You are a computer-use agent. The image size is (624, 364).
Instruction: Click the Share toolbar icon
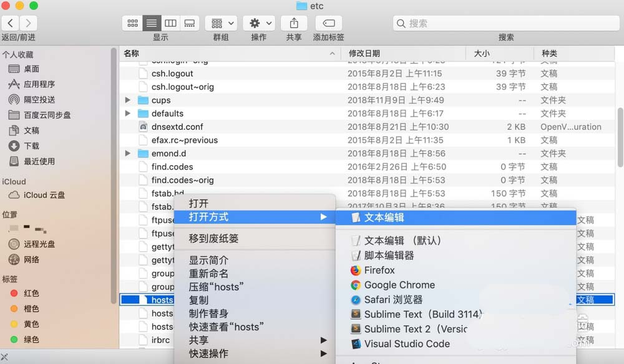(x=293, y=23)
